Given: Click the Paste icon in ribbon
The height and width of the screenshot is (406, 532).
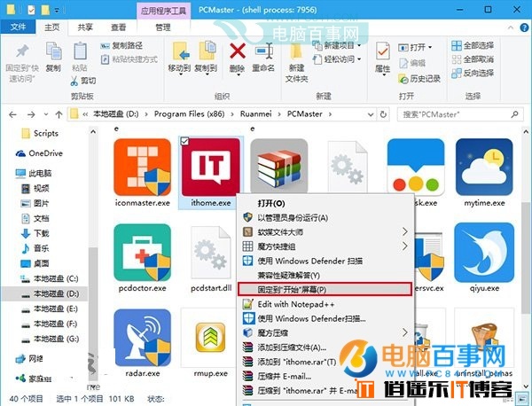Looking at the screenshot, I should pyautogui.click(x=80, y=51).
